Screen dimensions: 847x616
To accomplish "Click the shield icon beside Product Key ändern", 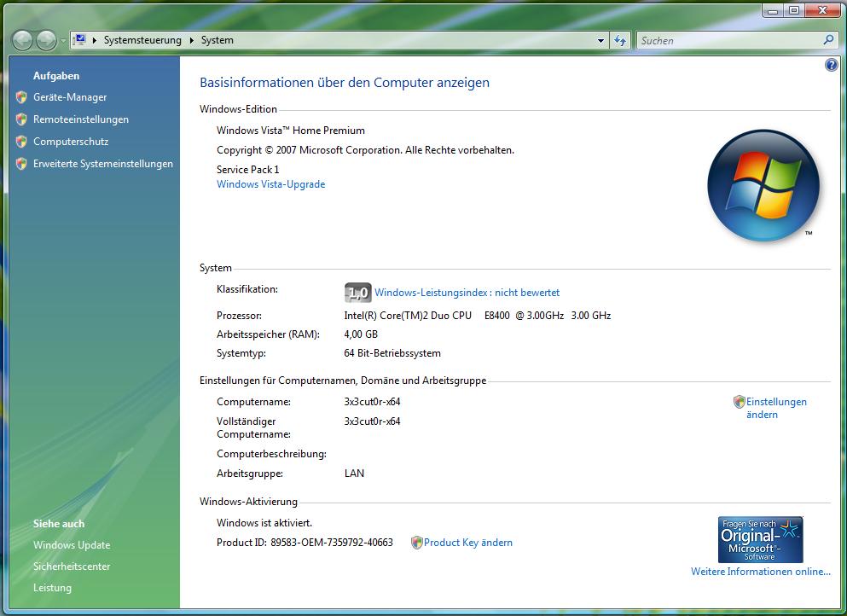I will 416,543.
